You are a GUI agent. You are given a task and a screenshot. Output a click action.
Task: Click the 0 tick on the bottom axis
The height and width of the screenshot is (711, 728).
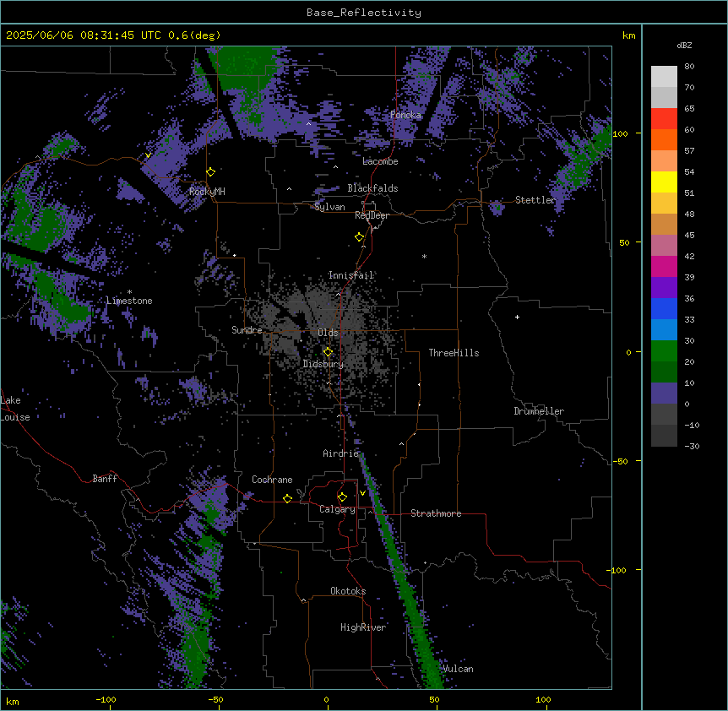tap(326, 699)
